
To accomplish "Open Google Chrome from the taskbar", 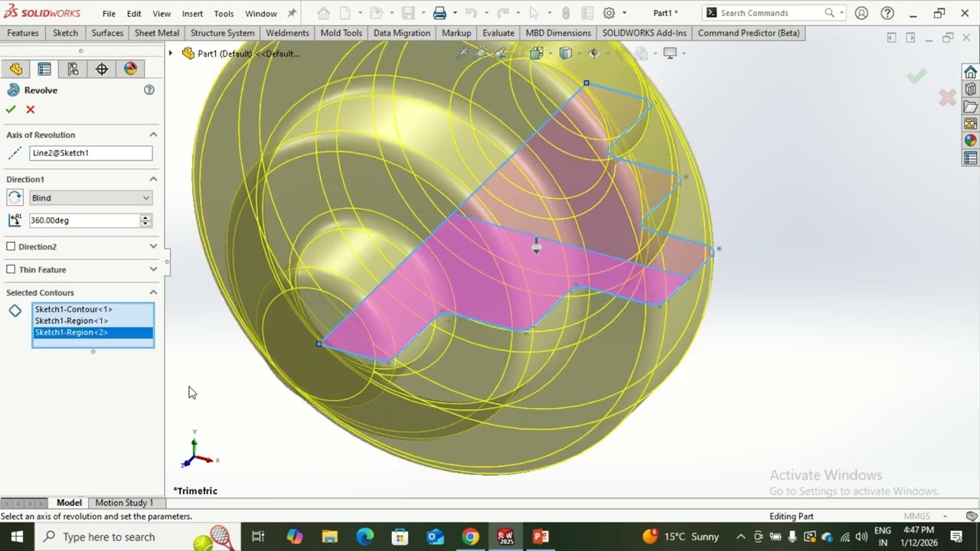I will [470, 536].
